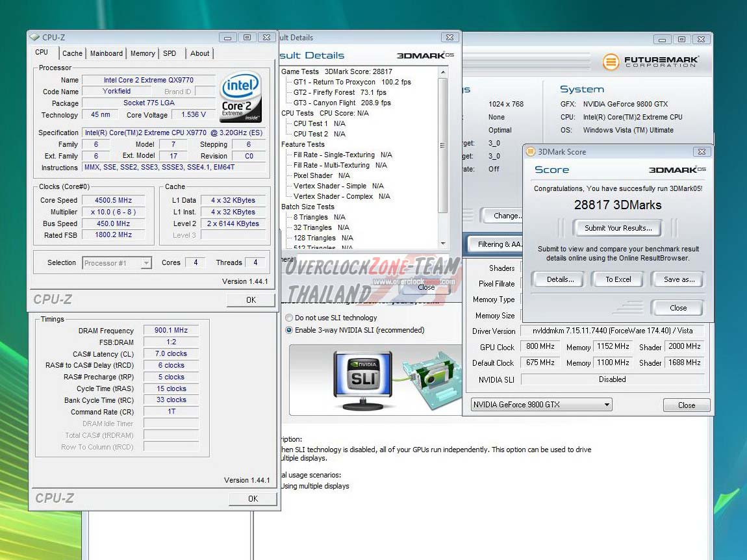The height and width of the screenshot is (560, 747).
Task: Click the Shader 2000 MHz value
Action: point(684,346)
